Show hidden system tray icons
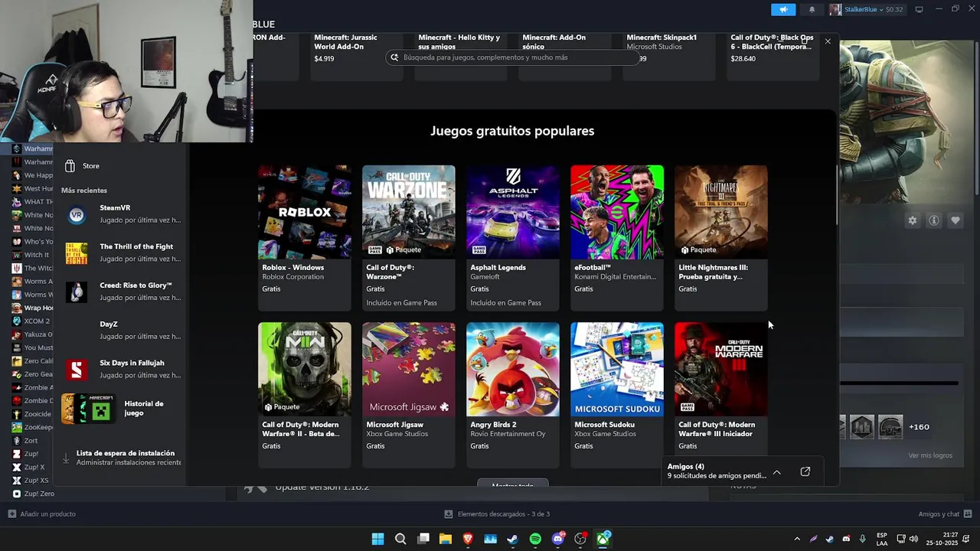 pos(797,539)
